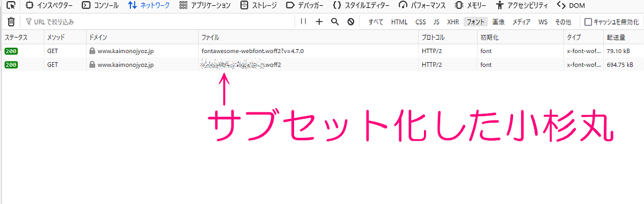This screenshot has height=204, width=644.
Task: Filter requests by メディア (Media)
Action: pyautogui.click(x=522, y=22)
